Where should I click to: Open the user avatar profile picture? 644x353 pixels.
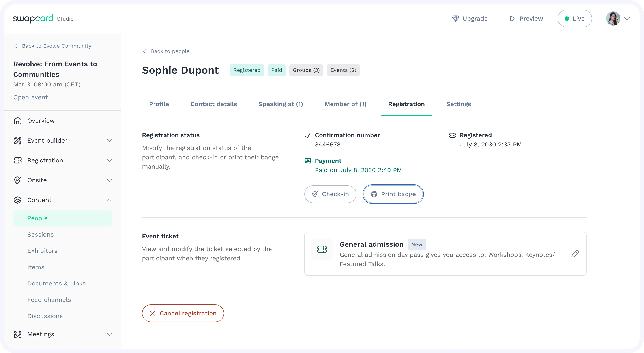tap(613, 19)
